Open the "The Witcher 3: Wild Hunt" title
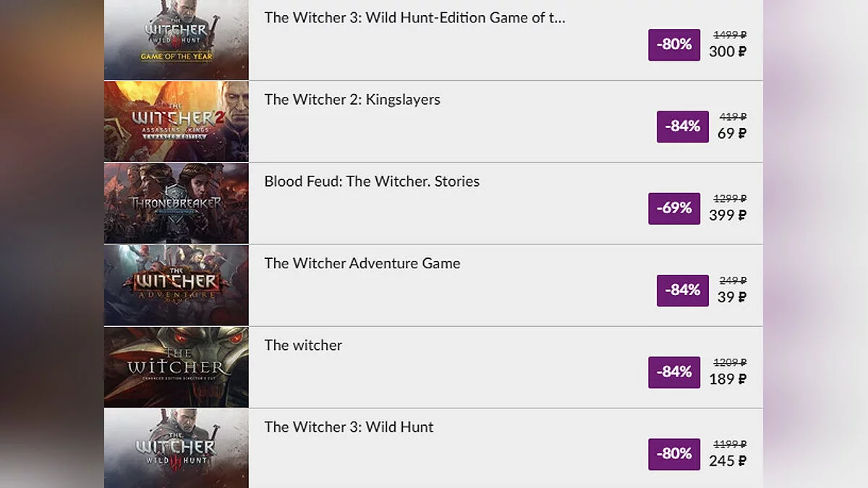This screenshot has height=488, width=868. [349, 427]
